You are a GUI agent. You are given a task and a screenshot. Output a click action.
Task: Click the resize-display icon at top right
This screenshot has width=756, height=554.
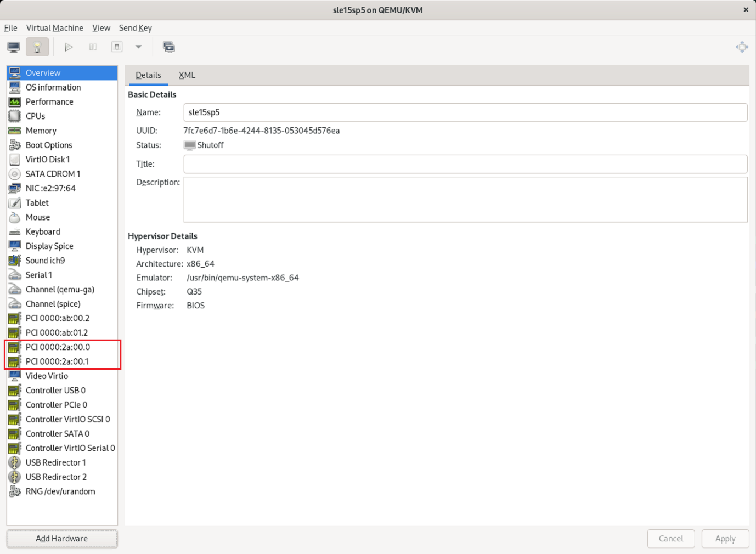742,47
